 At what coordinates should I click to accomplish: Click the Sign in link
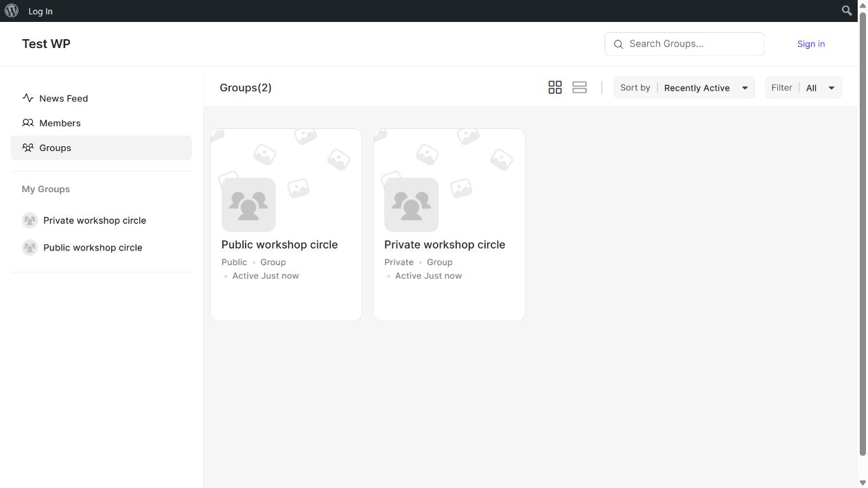(x=811, y=44)
